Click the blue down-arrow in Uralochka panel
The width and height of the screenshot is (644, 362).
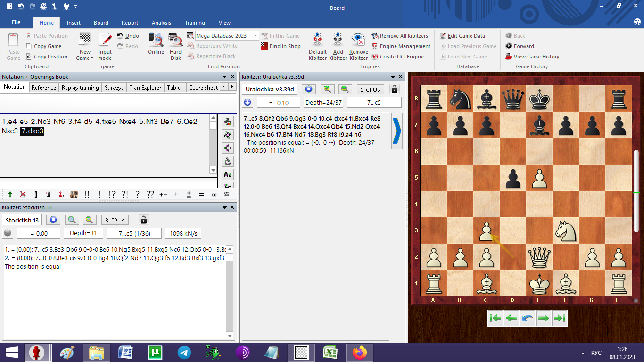pyautogui.click(x=248, y=102)
